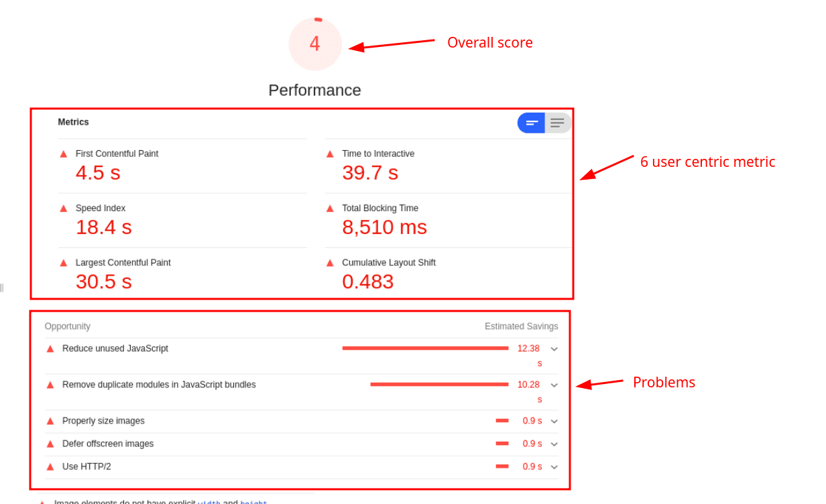The image size is (826, 504).
Task: Click the Largest Contentful Paint metric label
Action: [123, 263]
